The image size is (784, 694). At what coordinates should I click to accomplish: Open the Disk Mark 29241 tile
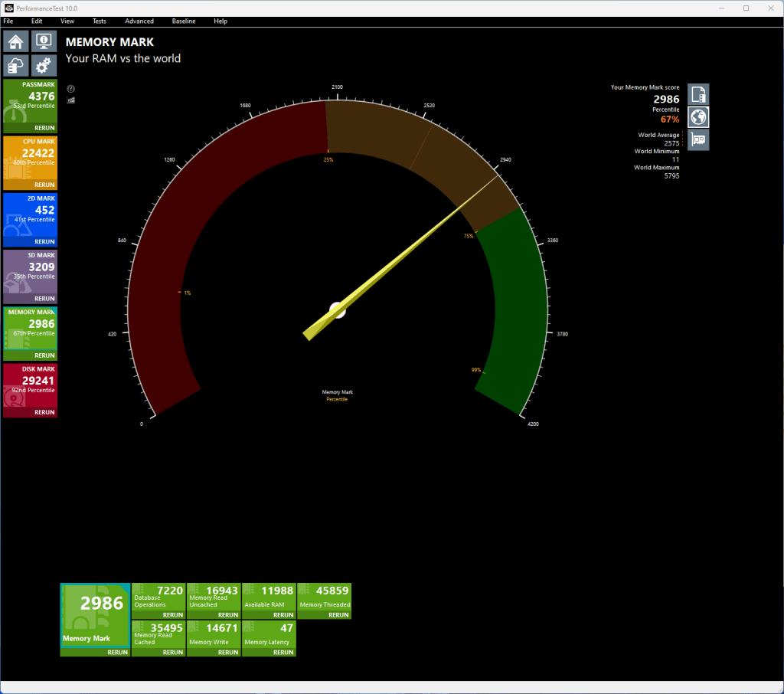coord(30,386)
